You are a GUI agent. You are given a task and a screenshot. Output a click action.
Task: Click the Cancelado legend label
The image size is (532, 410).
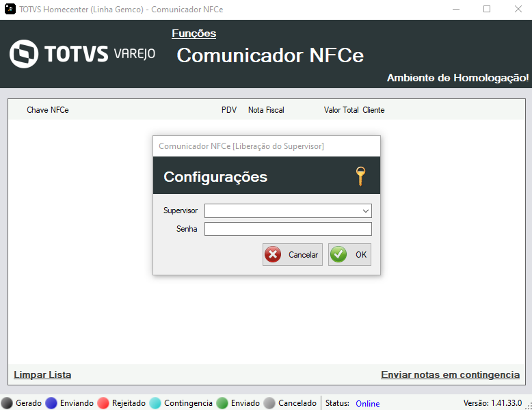pyautogui.click(x=297, y=403)
